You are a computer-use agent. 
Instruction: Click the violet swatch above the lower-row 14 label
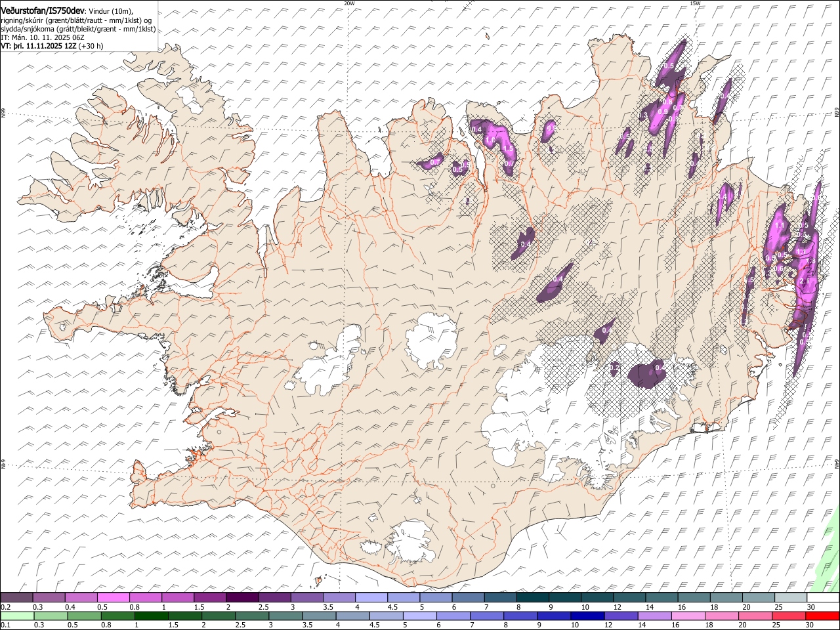click(x=654, y=616)
